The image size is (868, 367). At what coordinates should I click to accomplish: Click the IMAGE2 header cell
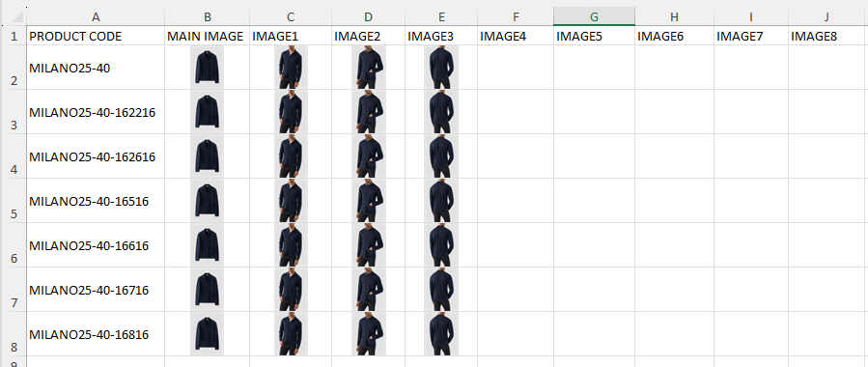pos(368,37)
